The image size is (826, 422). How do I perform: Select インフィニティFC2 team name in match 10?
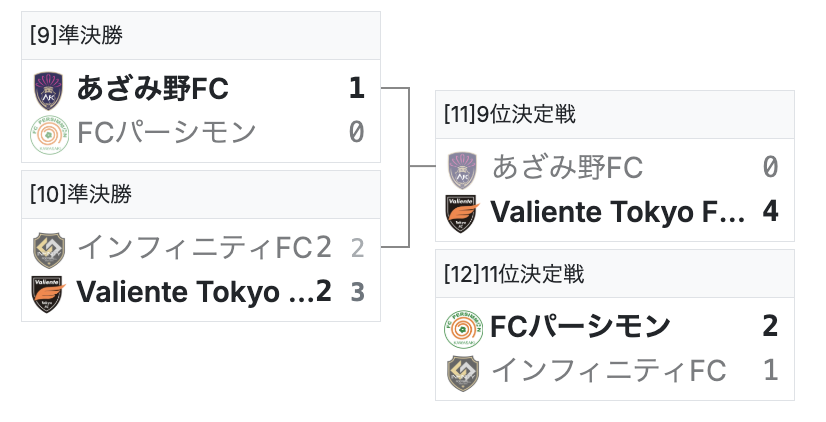[204, 248]
